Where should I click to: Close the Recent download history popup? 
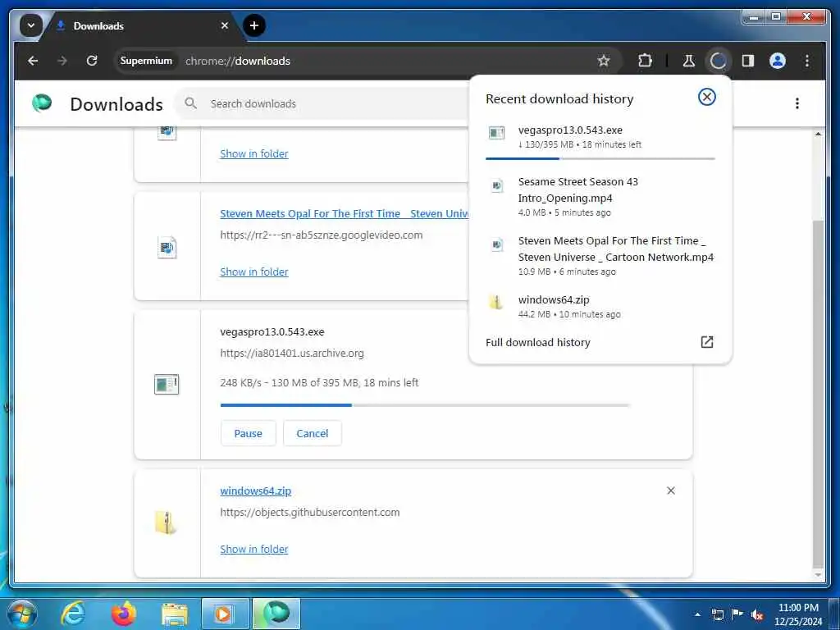click(706, 97)
